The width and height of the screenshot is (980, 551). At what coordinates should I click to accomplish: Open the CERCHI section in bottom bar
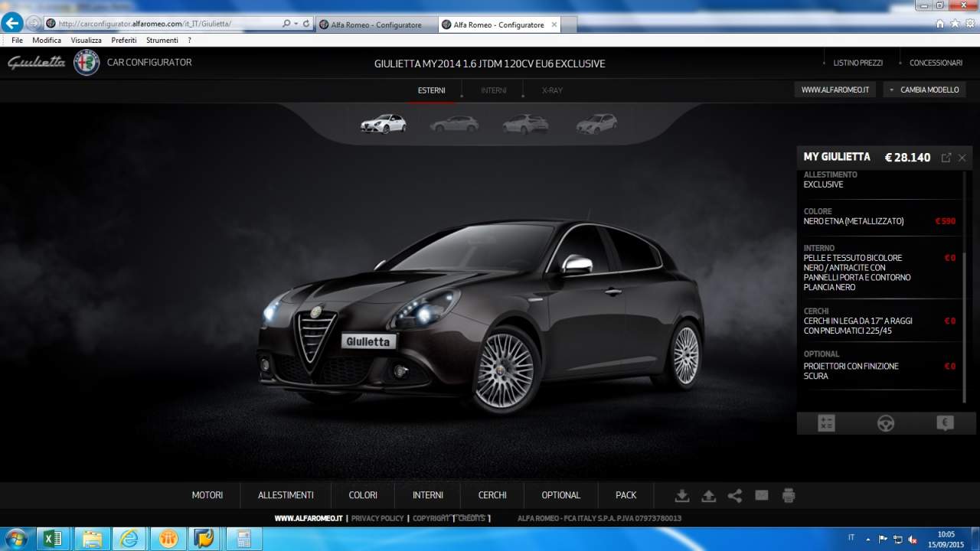(492, 495)
